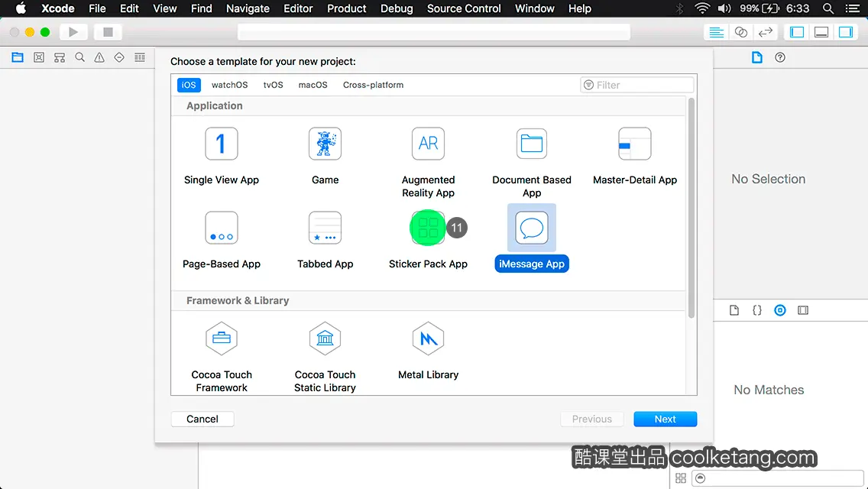Switch to the iOS platform tab
The width and height of the screenshot is (868, 489).
coord(189,85)
